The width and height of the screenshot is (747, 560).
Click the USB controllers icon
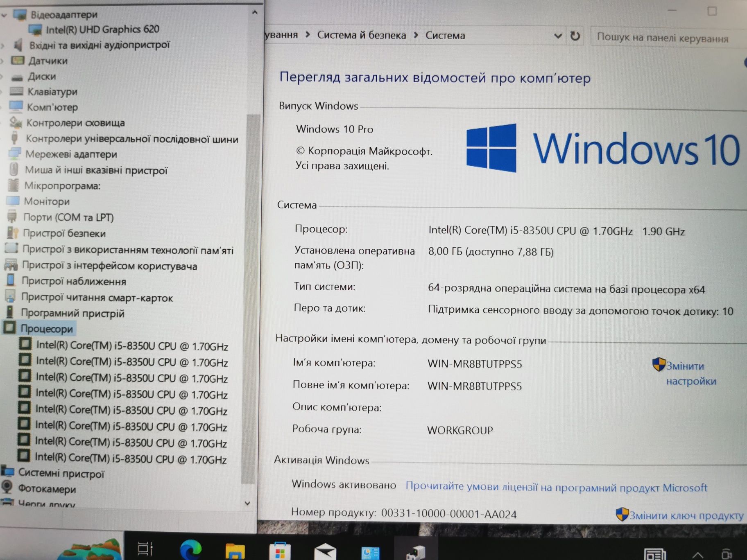click(x=15, y=138)
